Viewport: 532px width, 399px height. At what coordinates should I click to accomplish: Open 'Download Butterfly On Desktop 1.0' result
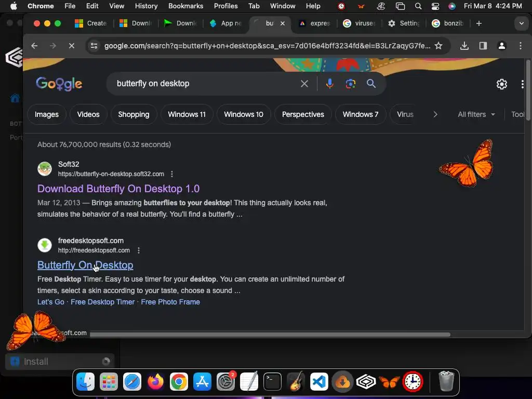tap(118, 189)
